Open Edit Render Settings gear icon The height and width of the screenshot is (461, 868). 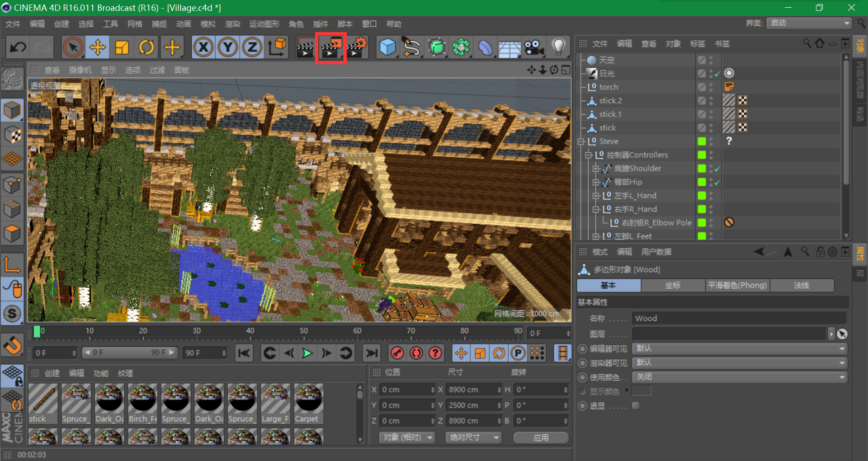coord(357,47)
